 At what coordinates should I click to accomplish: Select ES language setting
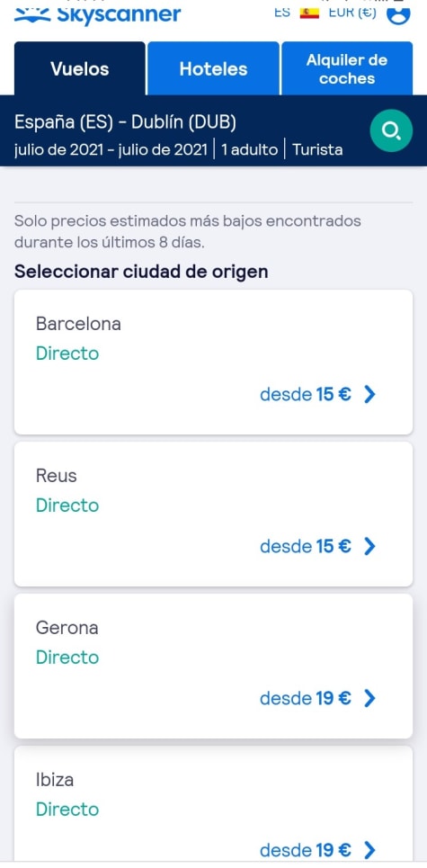coord(282,13)
